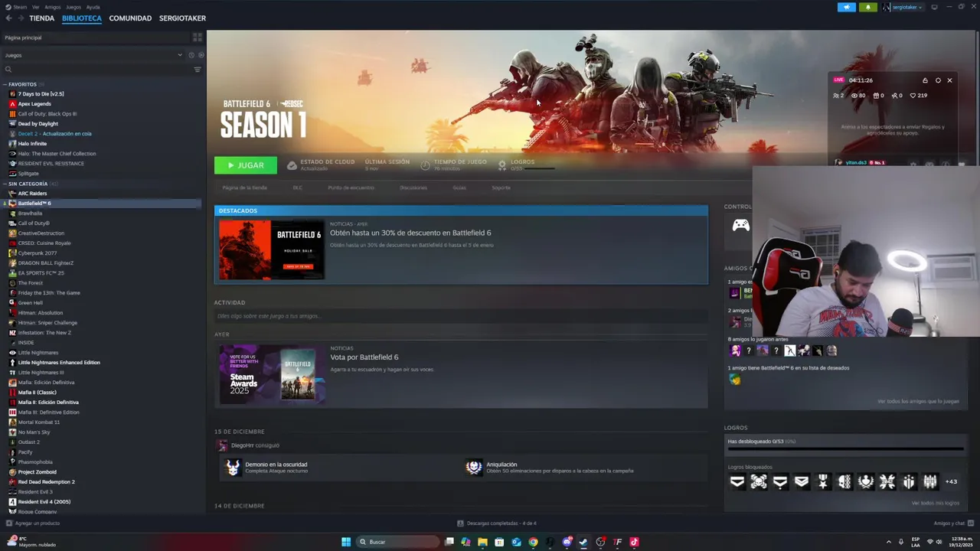Open advanced filters icon in library search
This screenshot has height=551, width=980.
pos(198,70)
